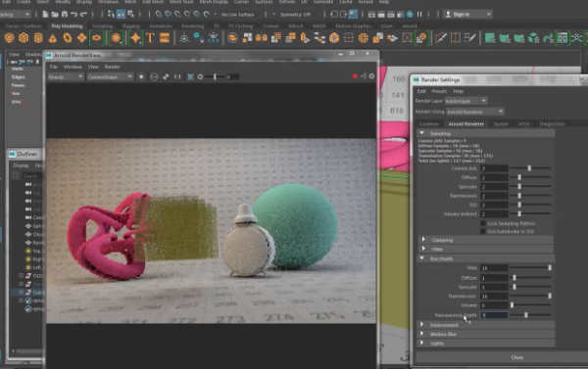Open a scene with the folder icon

pyautogui.click(x=55, y=15)
